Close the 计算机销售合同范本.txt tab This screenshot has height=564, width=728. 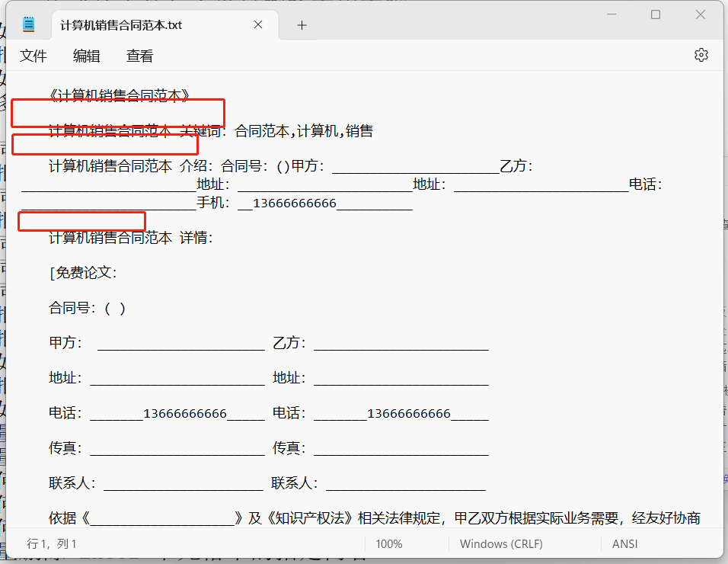257,24
